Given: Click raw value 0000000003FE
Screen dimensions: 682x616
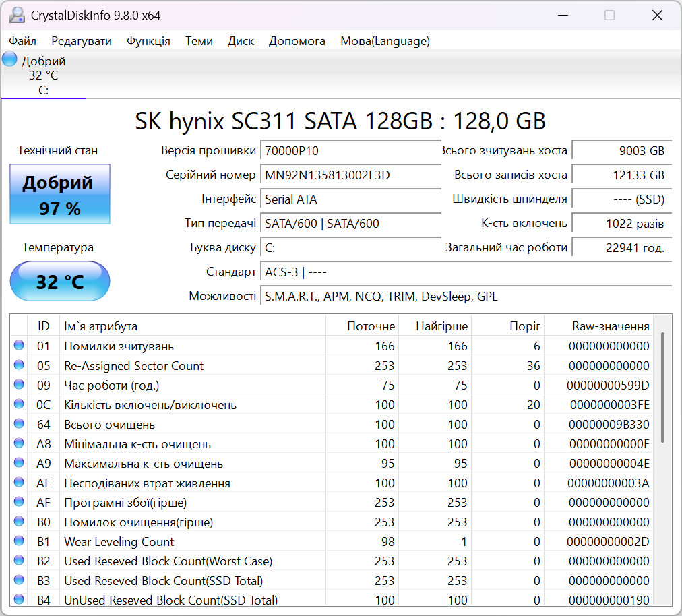Looking at the screenshot, I should coord(609,405).
